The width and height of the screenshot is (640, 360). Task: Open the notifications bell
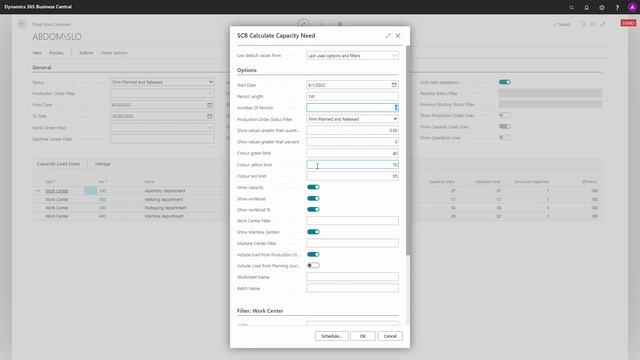587,7
